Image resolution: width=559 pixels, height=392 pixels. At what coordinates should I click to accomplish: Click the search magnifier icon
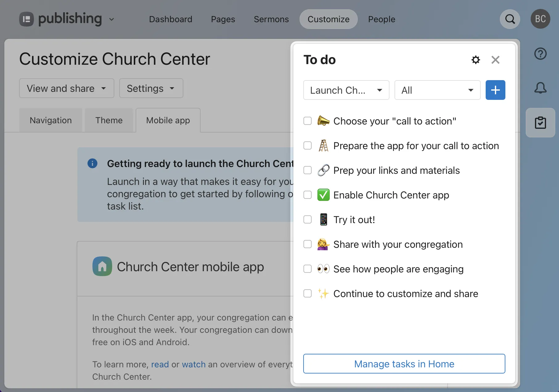510,19
